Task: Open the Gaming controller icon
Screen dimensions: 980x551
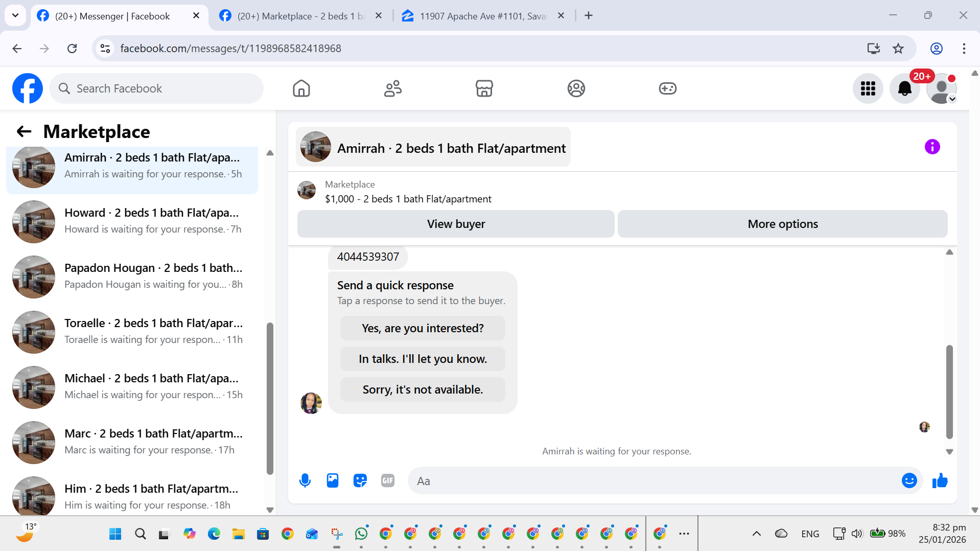Action: (667, 88)
